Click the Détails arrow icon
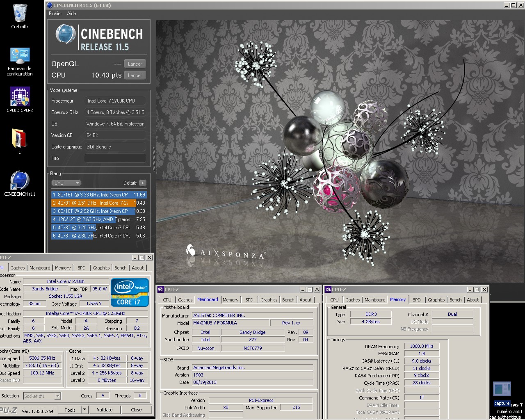The image size is (525, 420). (142, 183)
